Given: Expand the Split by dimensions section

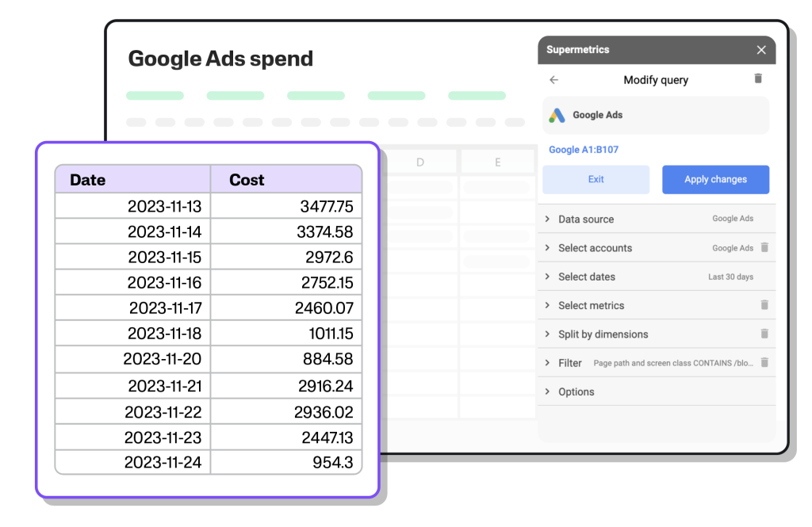Looking at the screenshot, I should pos(603,334).
